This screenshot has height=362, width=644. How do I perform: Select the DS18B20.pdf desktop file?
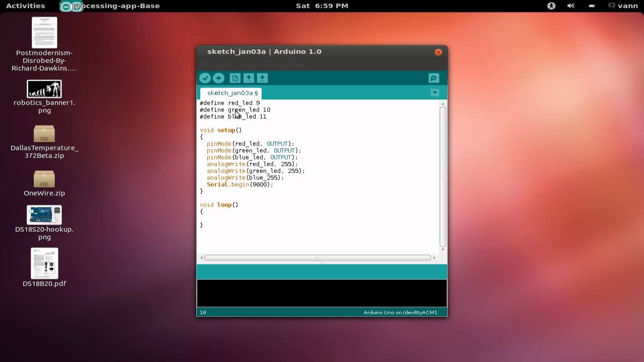tap(44, 267)
